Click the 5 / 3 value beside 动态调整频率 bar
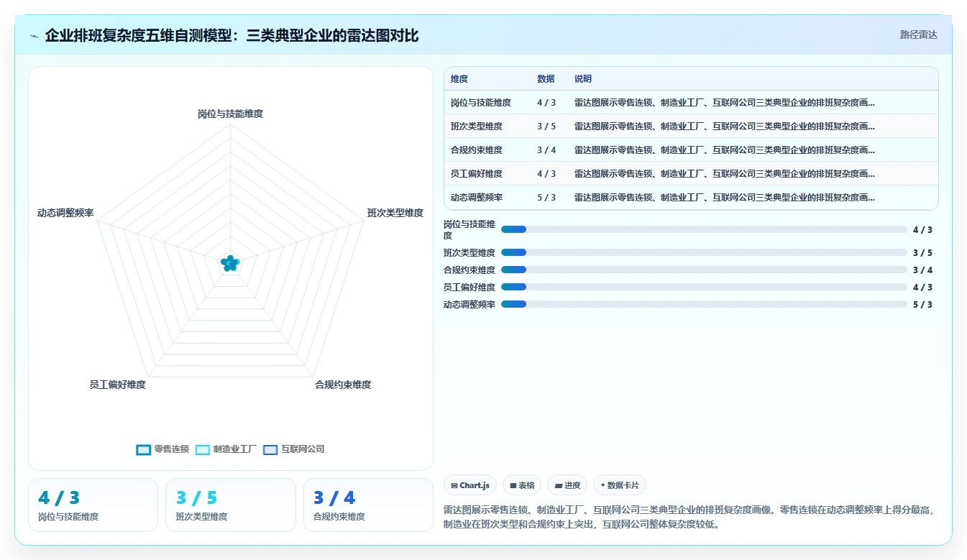Screen dimensions: 967x560 [x=922, y=304]
